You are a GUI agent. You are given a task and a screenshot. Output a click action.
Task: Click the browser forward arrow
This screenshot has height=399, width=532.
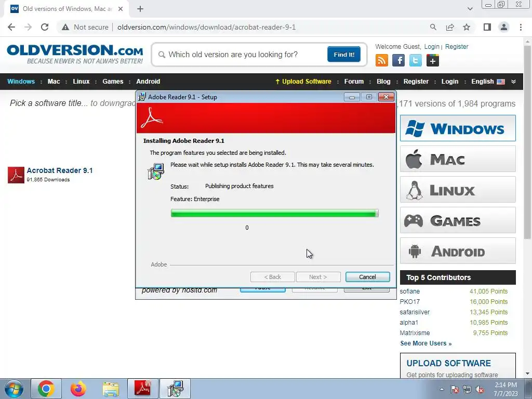coord(28,27)
